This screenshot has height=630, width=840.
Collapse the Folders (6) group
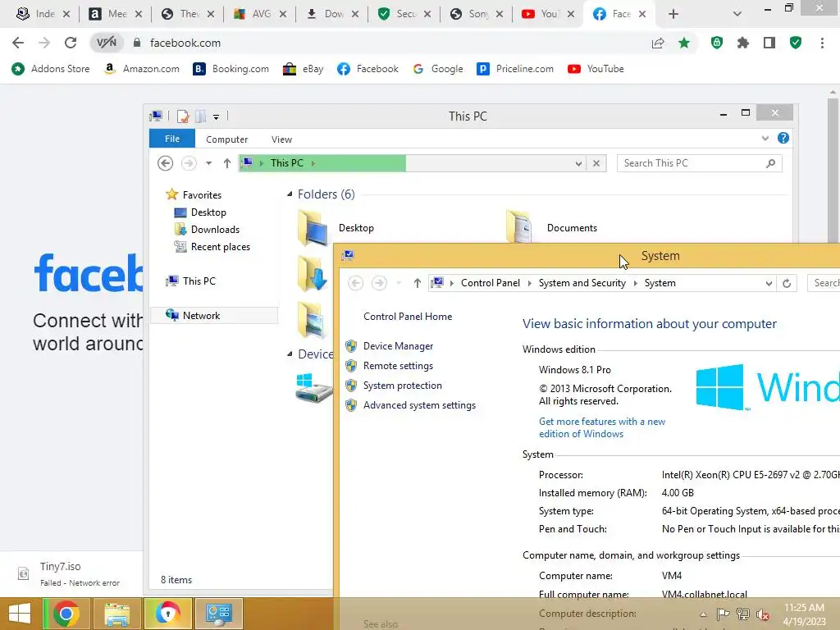click(x=290, y=194)
